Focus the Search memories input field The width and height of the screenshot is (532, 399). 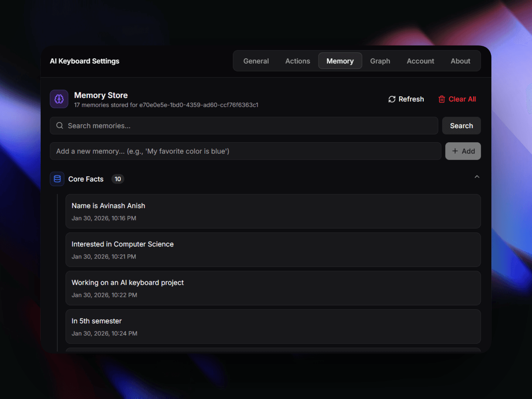coord(248,126)
